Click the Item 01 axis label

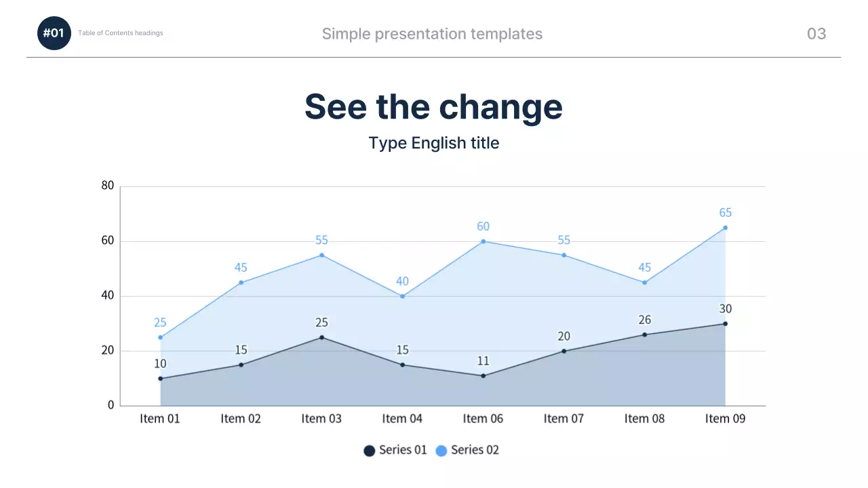[160, 419]
